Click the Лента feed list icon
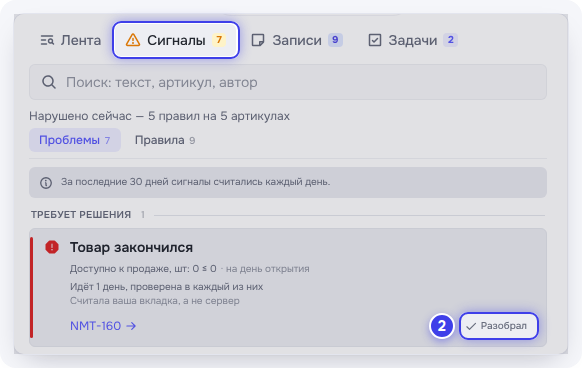This screenshot has width=582, height=368. pyautogui.click(x=47, y=40)
